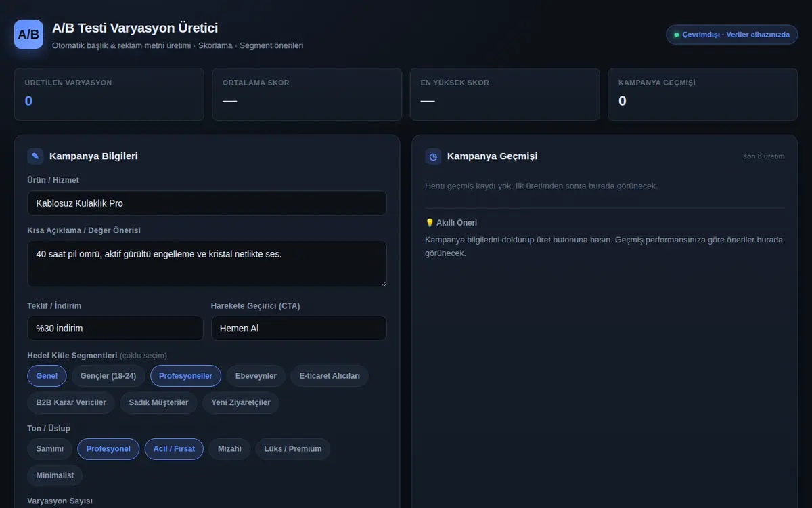Select the Ebeveynler segment chip

coord(256,376)
